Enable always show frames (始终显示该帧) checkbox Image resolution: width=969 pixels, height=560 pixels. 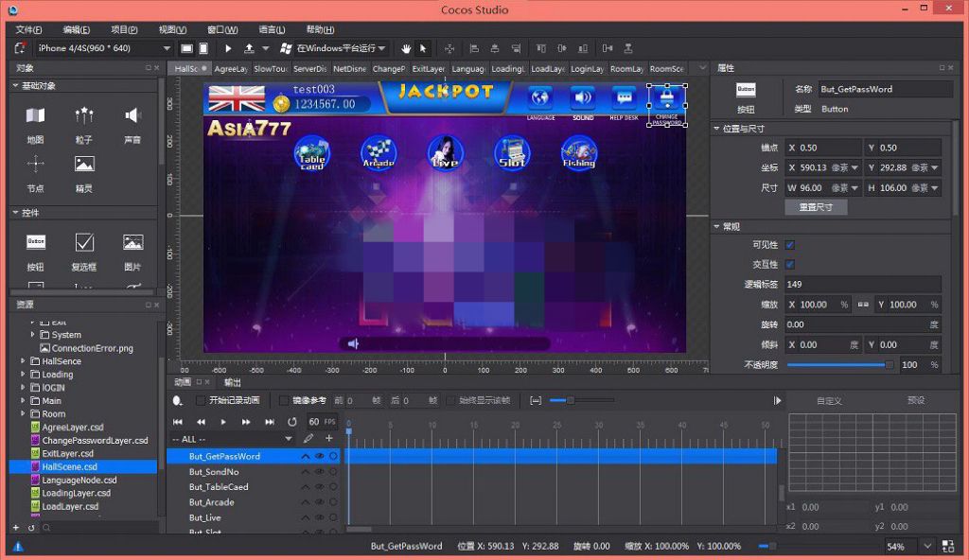pyautogui.click(x=450, y=400)
